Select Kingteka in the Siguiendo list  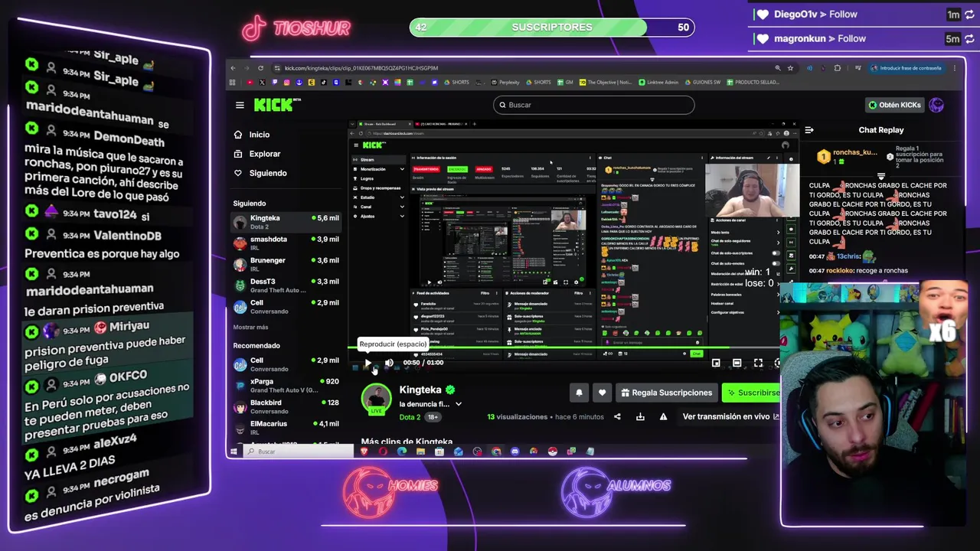tap(286, 221)
